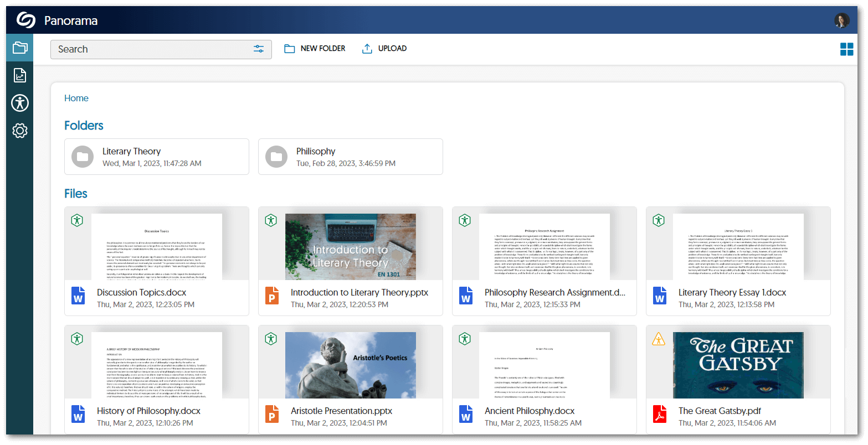
Task: Click the NEW FOLDER button
Action: (315, 49)
